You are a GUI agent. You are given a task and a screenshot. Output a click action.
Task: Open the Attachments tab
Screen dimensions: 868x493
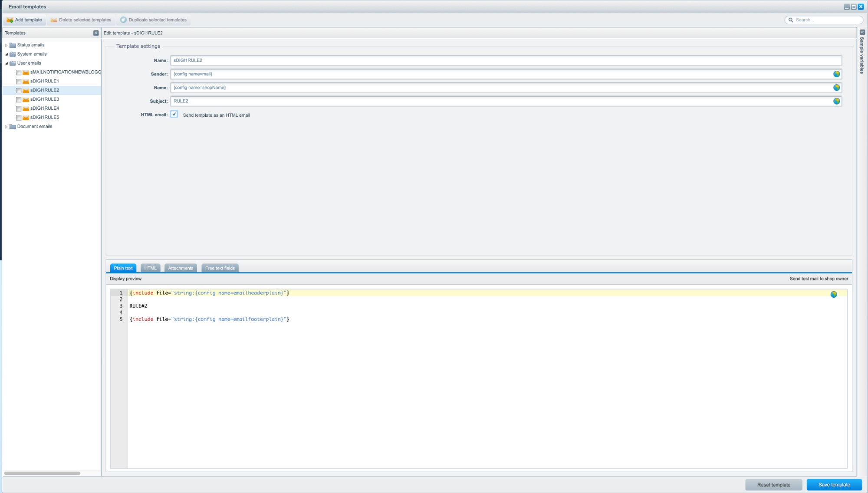point(181,268)
